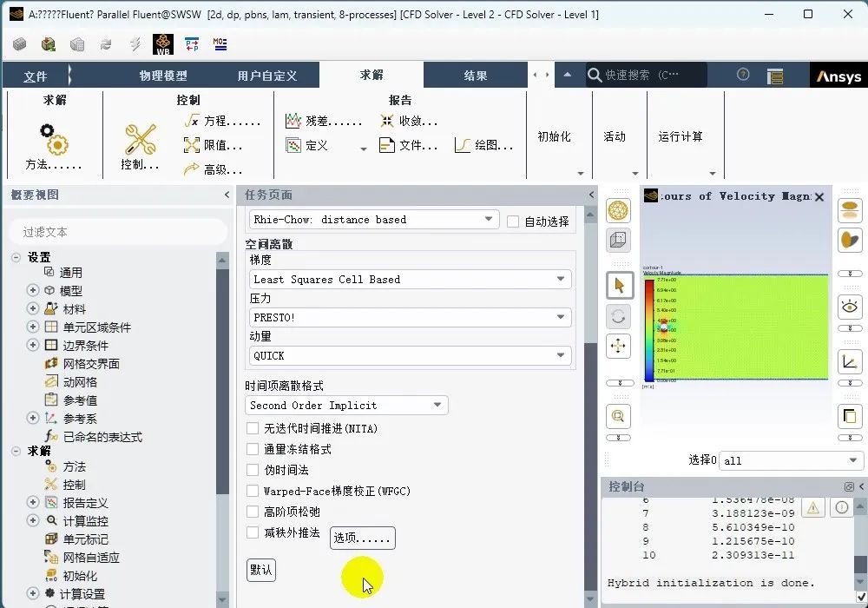
Task: Open the 方法 (Methods) gear icon in ribbon
Action: (54, 139)
